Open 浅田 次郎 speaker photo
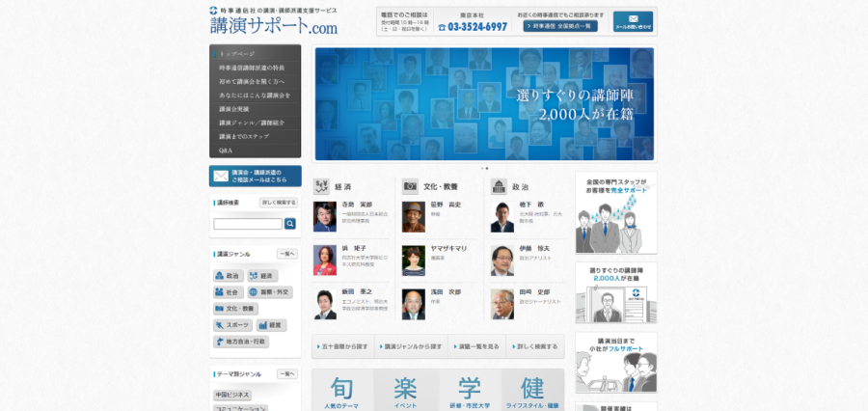The width and height of the screenshot is (868, 411). [414, 304]
